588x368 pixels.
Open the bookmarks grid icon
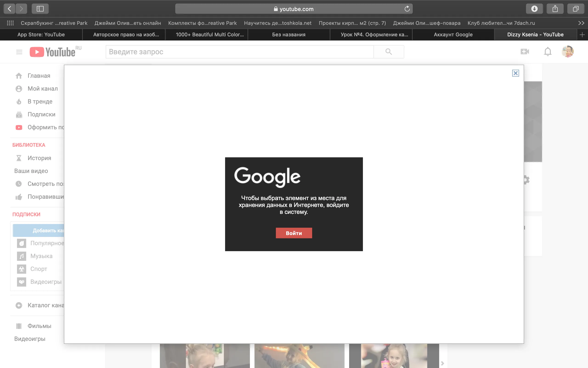[10, 23]
